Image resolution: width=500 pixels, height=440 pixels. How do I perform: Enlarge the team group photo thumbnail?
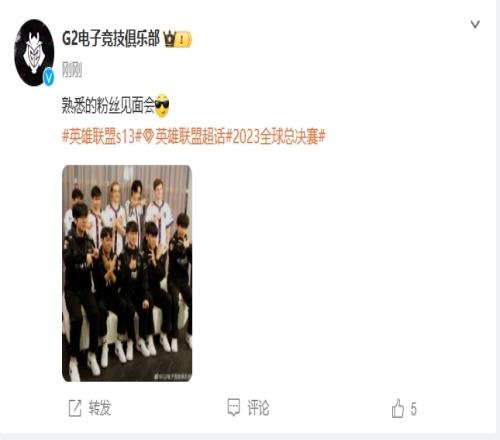[x=127, y=273]
